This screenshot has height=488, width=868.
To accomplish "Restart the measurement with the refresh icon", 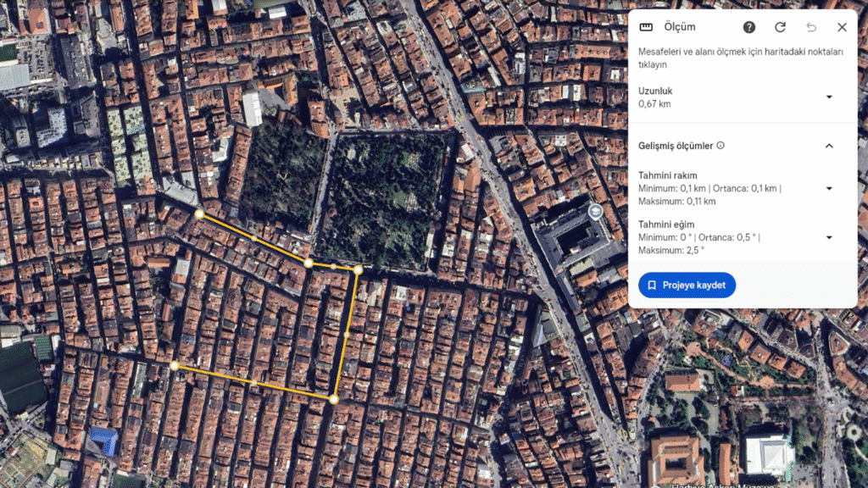I will [x=780, y=27].
